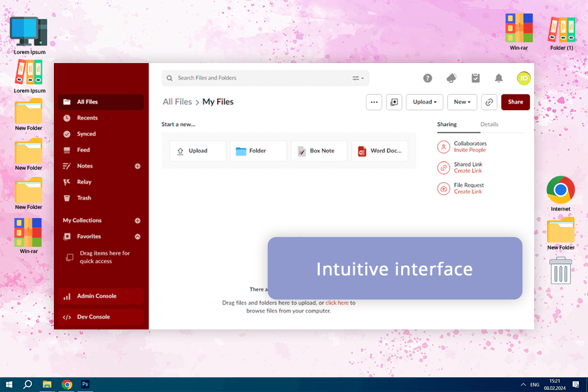
Task: Open the New dropdown button
Action: click(x=462, y=102)
